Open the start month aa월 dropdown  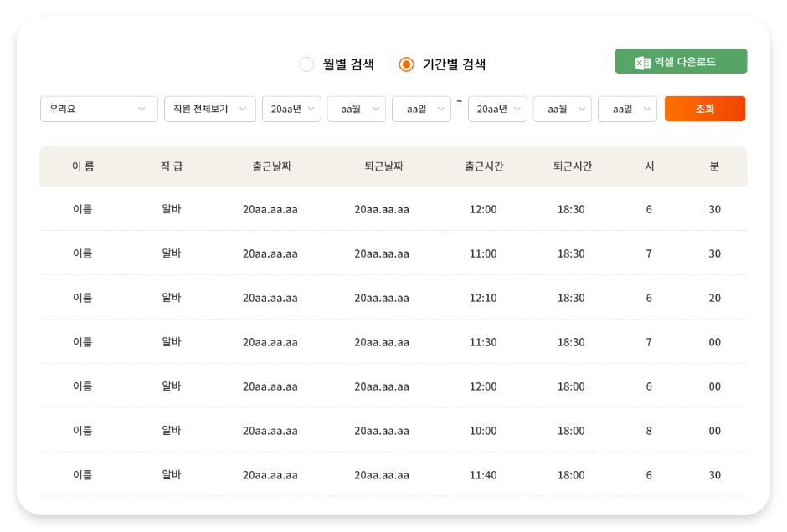(357, 109)
